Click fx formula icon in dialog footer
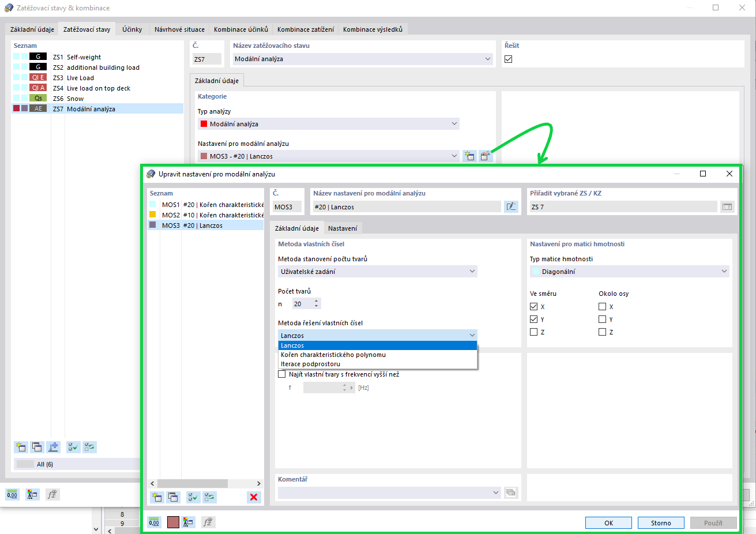 click(x=208, y=522)
